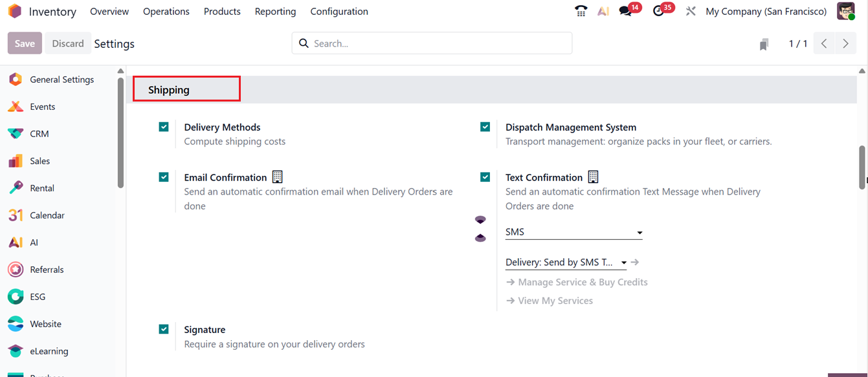This screenshot has width=868, height=377.
Task: Open the Operations menu
Action: (x=166, y=12)
